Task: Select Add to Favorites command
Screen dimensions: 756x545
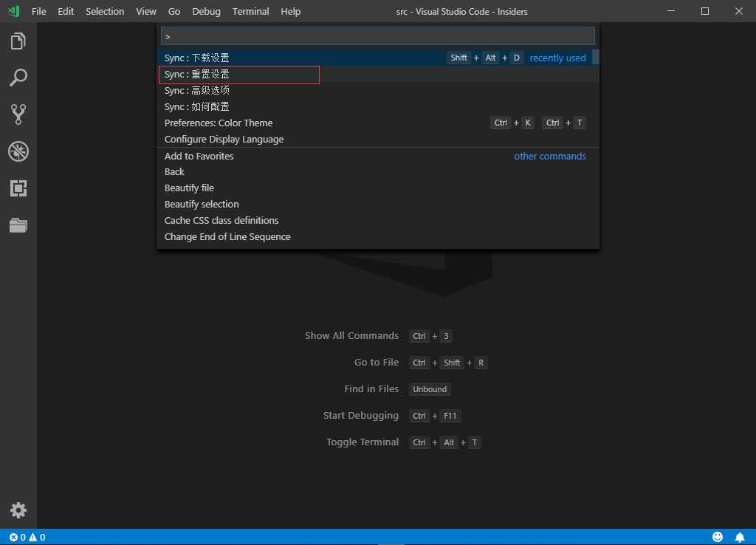Action: 377,157
